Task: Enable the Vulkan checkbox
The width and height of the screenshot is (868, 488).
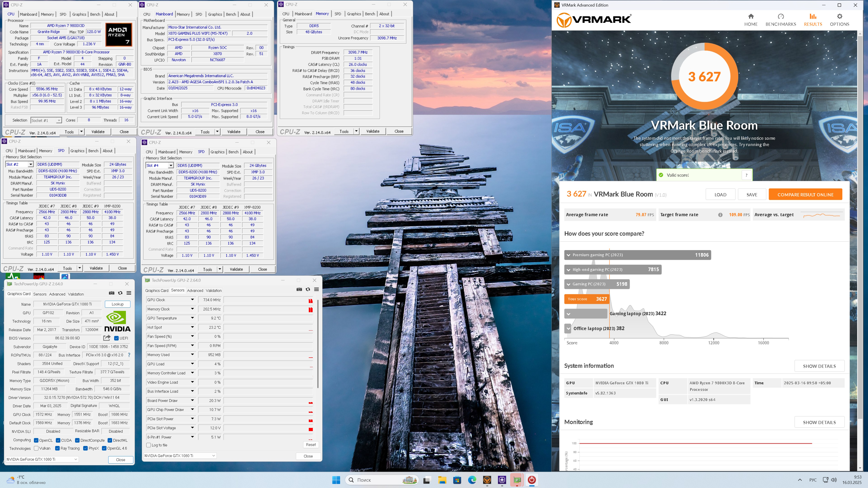Action: pos(36,448)
